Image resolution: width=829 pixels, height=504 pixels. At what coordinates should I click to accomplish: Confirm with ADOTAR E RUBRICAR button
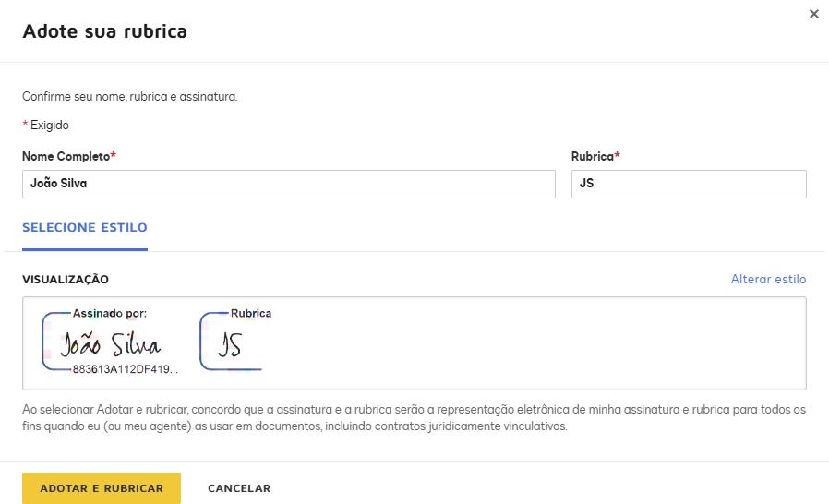coord(102,488)
